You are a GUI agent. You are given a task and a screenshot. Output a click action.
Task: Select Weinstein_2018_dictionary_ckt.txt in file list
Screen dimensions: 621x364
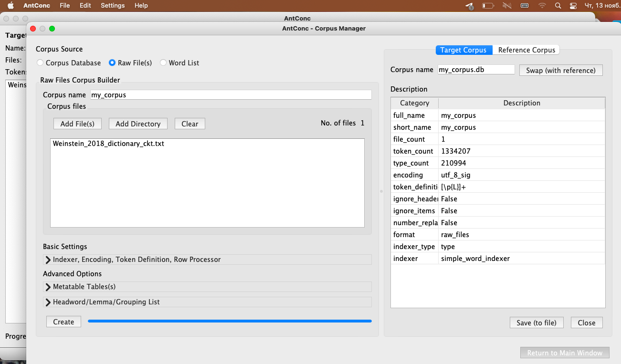[x=108, y=143]
